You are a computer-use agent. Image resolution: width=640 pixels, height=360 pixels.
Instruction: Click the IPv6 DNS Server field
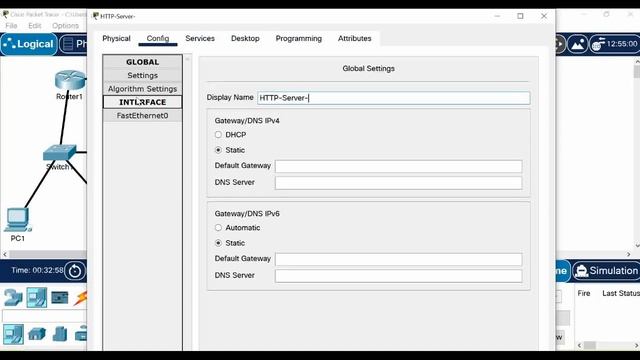[398, 276]
